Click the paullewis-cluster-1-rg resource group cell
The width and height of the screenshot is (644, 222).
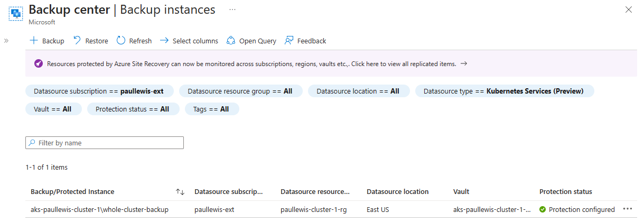(x=314, y=209)
